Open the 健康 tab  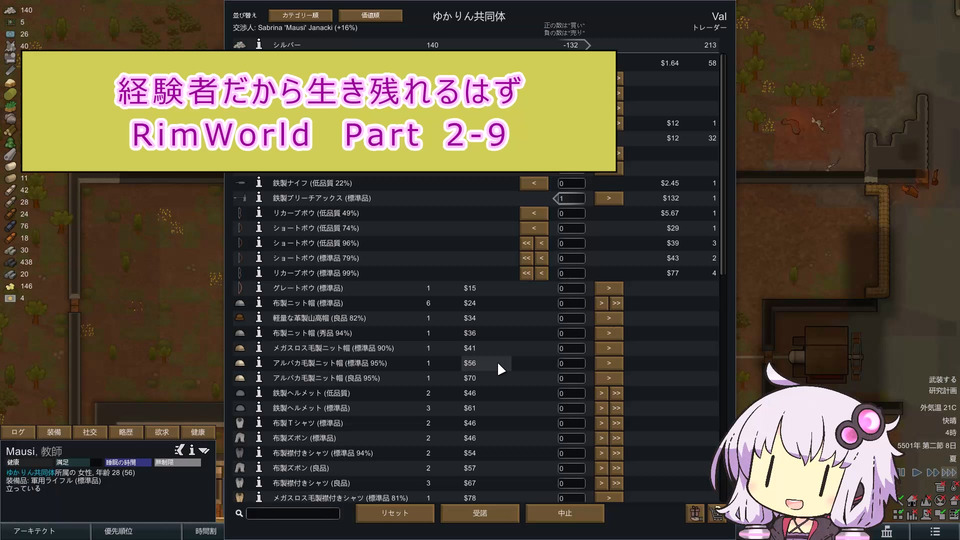click(x=198, y=432)
